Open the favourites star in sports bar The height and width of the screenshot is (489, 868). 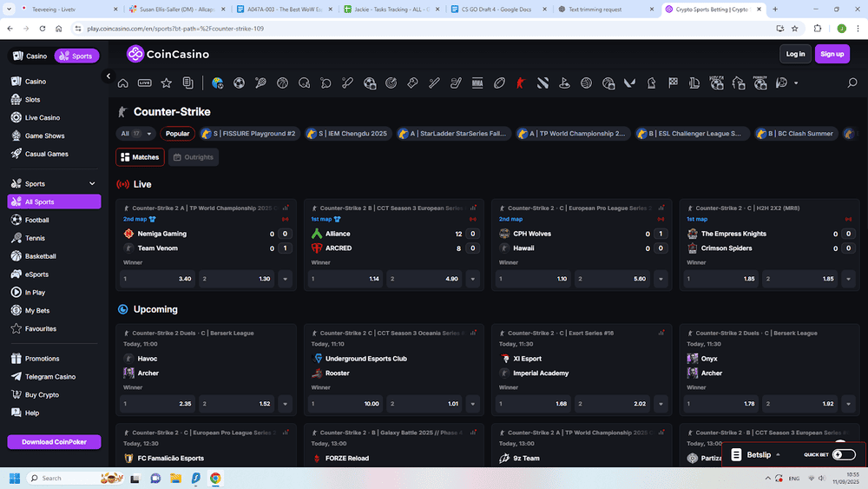click(x=166, y=83)
